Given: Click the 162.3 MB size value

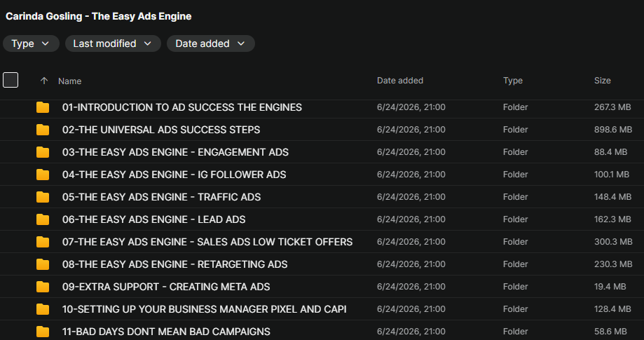Looking at the screenshot, I should coord(612,219).
